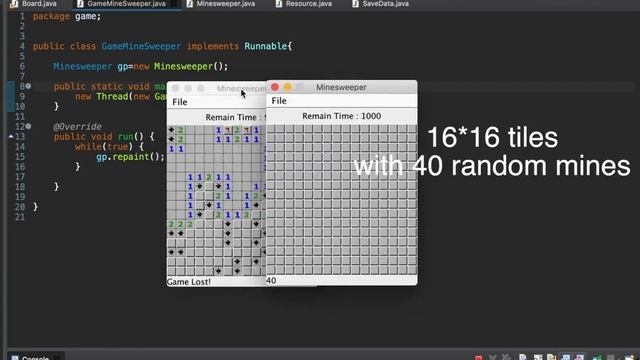Collapse the run method at line 12
This screenshot has height=360, width=640.
pyautogui.click(x=28, y=126)
